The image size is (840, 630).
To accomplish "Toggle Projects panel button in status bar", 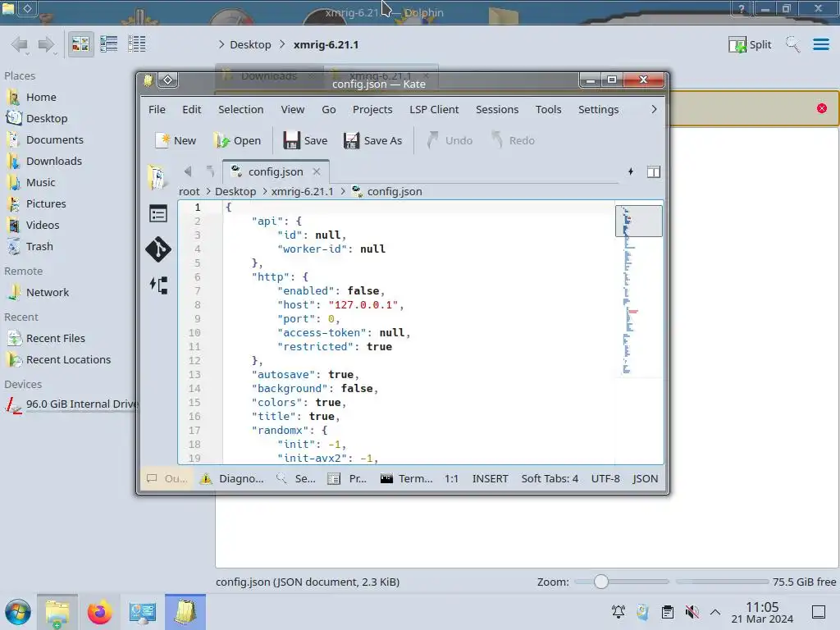I will pos(347,478).
